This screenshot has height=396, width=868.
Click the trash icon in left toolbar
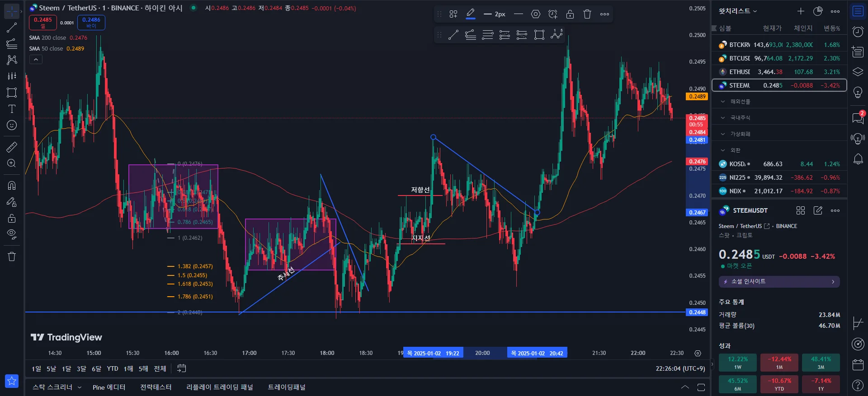12,256
